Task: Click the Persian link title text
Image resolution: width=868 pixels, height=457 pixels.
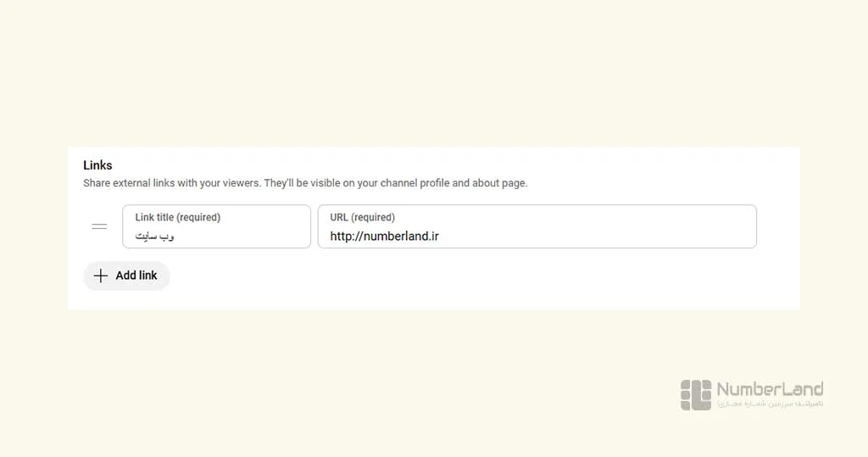Action: click(x=154, y=237)
